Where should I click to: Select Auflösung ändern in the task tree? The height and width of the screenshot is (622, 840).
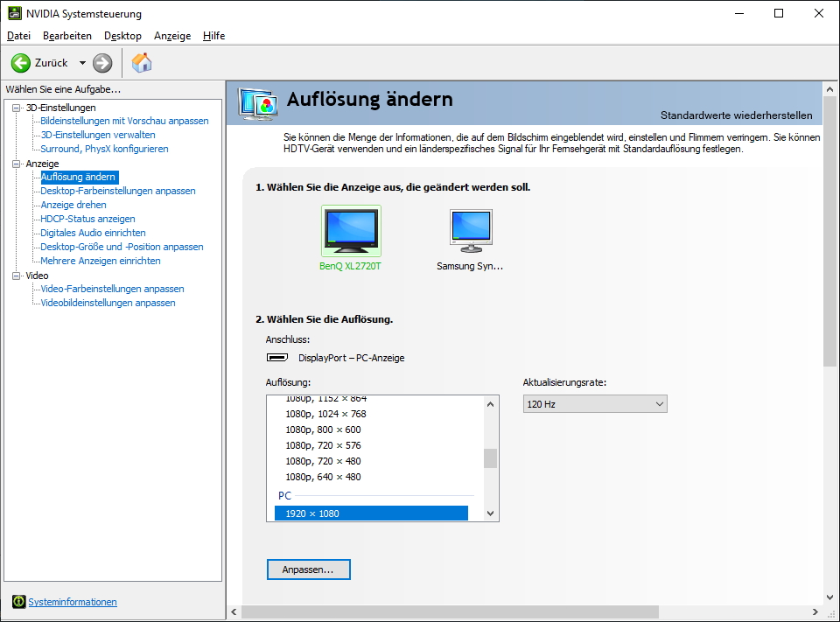click(x=80, y=177)
